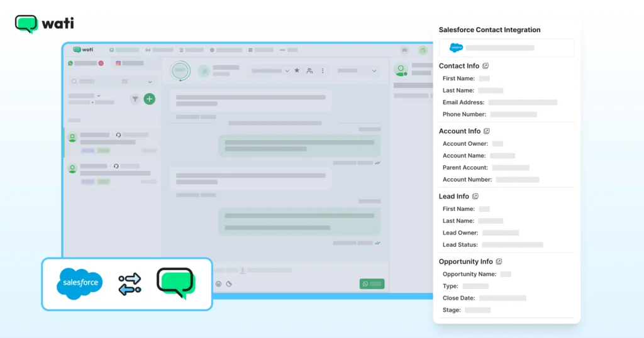Click the green tag on second conversation
The image size is (644, 338).
[x=104, y=182]
